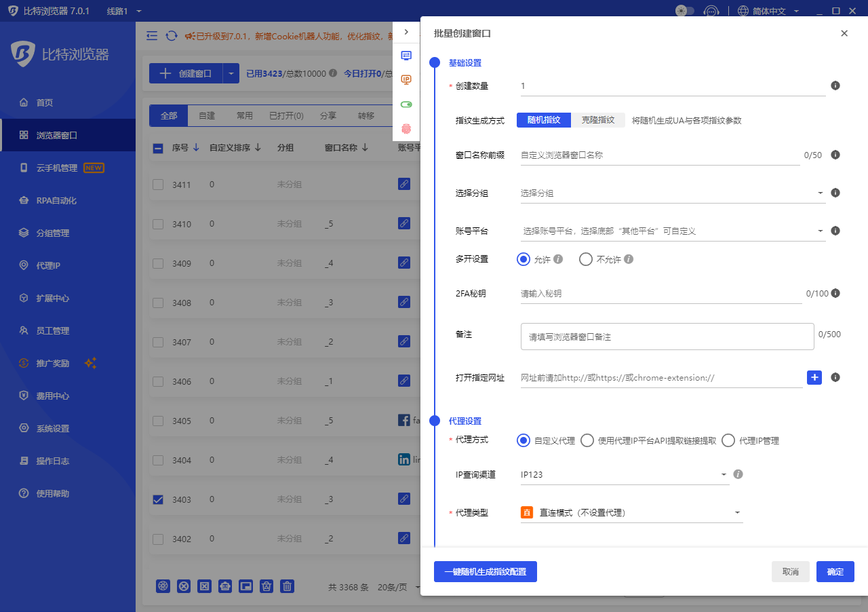
Task: Click the 确定 confirm button
Action: pyautogui.click(x=835, y=572)
